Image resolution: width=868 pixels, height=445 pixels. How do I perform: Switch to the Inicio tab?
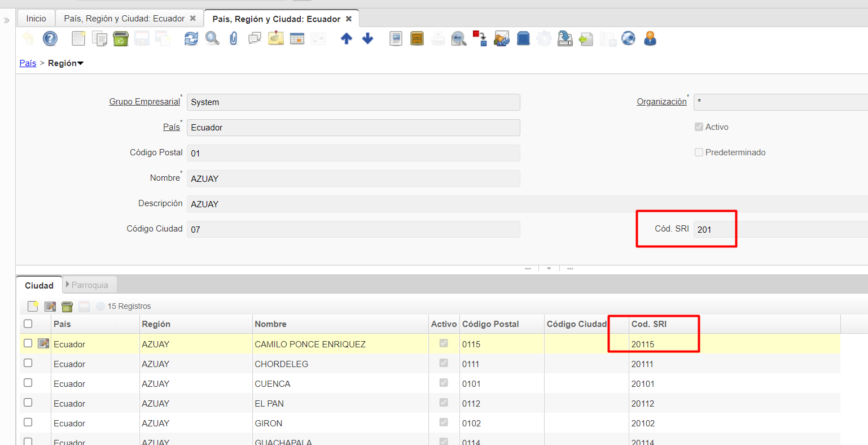pos(36,19)
